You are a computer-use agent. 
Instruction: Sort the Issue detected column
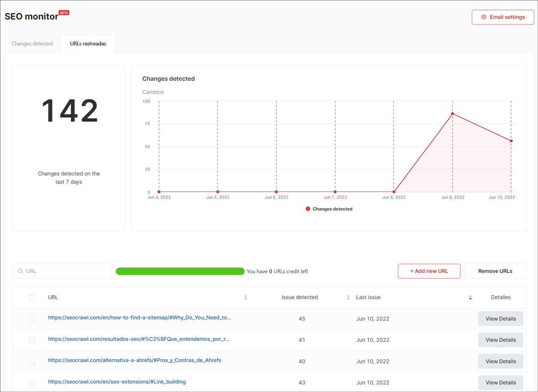(348, 297)
